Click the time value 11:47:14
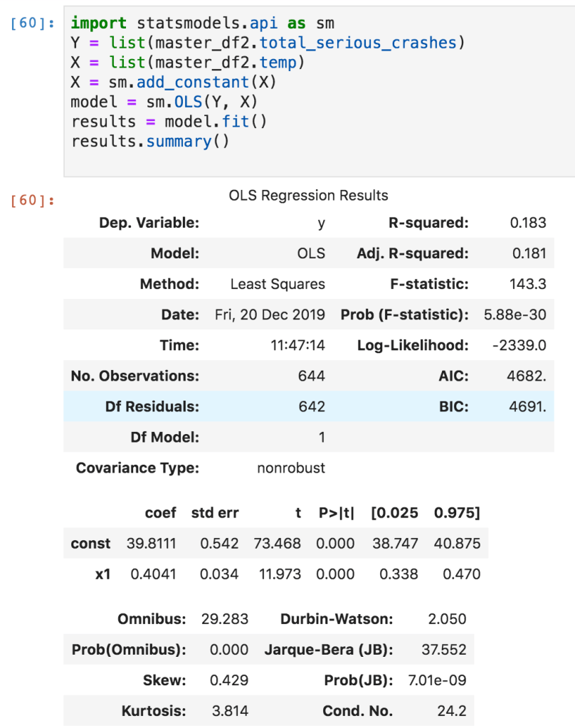The width and height of the screenshot is (575, 728). coord(297,345)
